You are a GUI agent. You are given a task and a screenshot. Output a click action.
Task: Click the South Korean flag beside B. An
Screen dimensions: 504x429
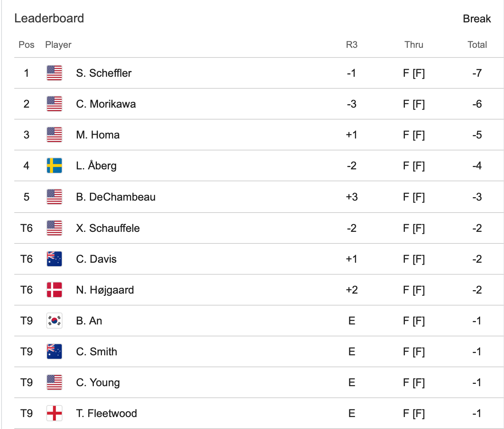click(x=54, y=321)
